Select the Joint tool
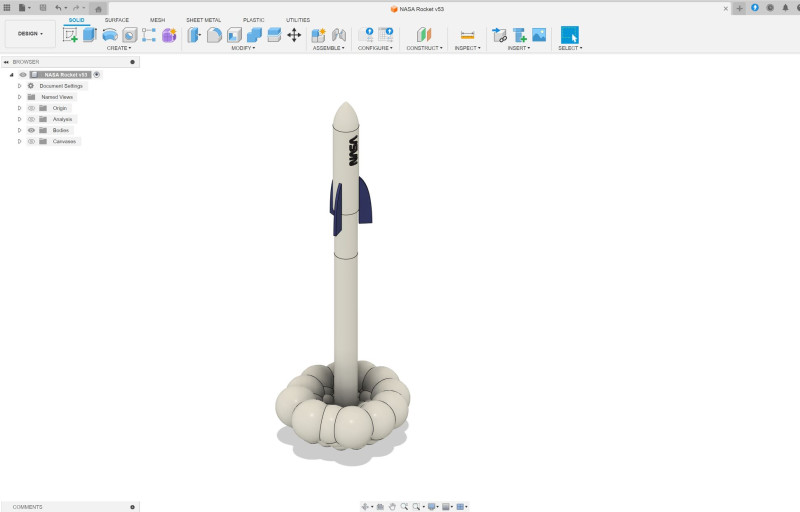The width and height of the screenshot is (800, 512). (x=339, y=35)
